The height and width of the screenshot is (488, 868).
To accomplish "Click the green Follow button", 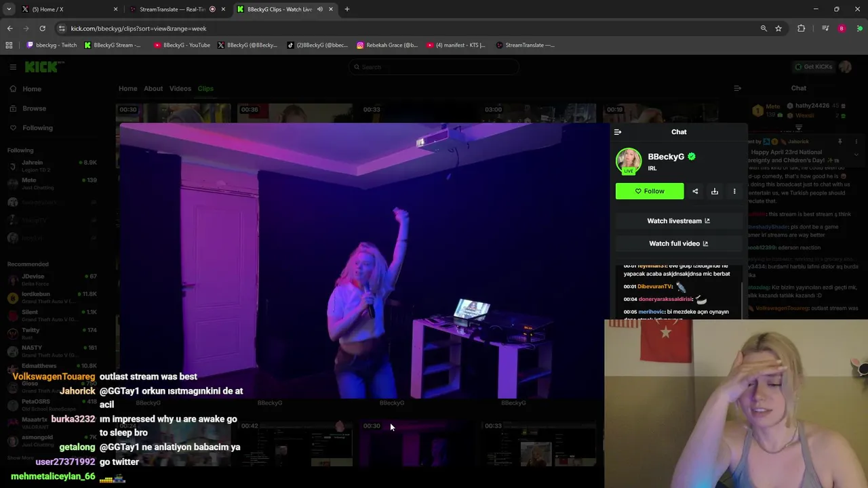I will [650, 191].
